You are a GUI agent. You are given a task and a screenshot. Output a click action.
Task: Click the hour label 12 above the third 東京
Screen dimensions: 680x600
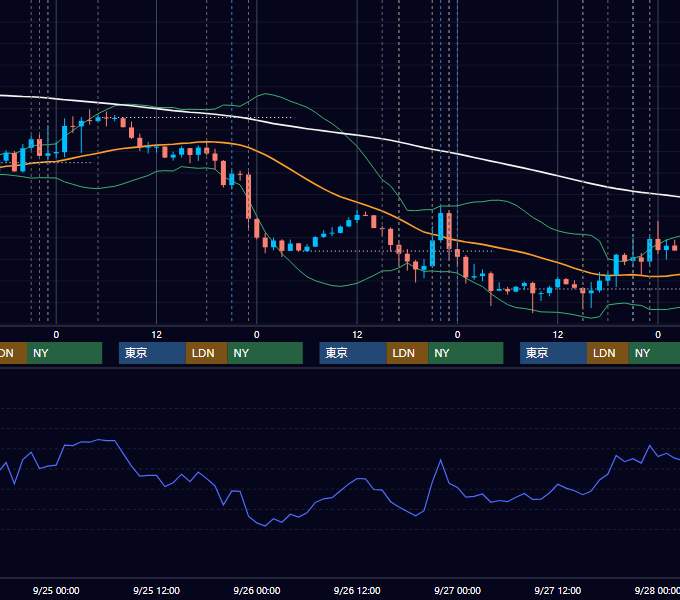click(x=558, y=335)
